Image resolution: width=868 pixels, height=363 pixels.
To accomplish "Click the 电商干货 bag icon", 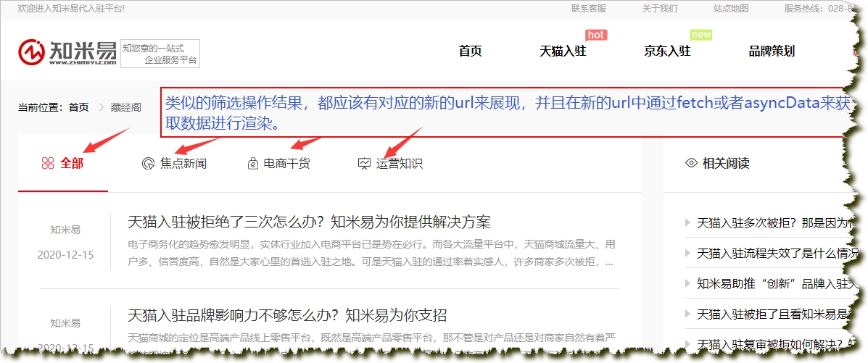I will coord(252,164).
